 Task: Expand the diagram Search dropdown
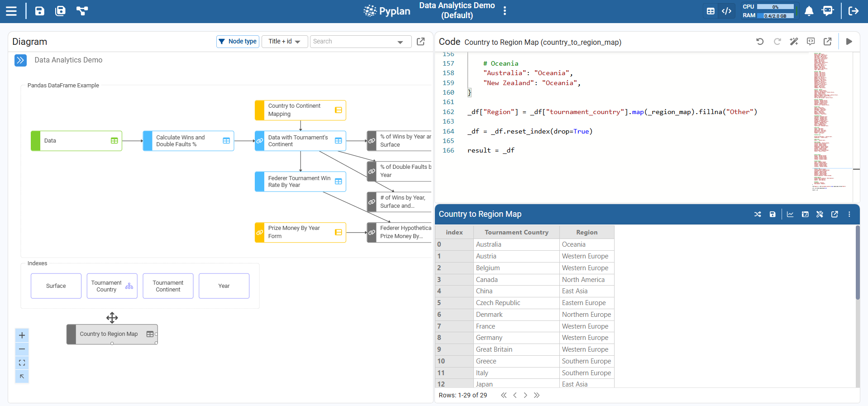coord(400,42)
